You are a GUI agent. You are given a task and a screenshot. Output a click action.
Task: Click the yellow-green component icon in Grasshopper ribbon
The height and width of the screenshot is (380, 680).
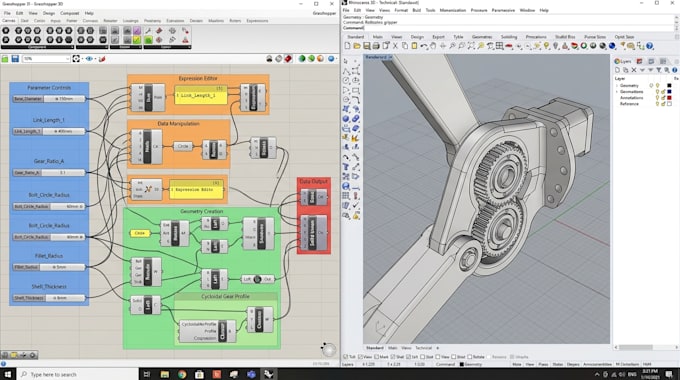pos(137,40)
